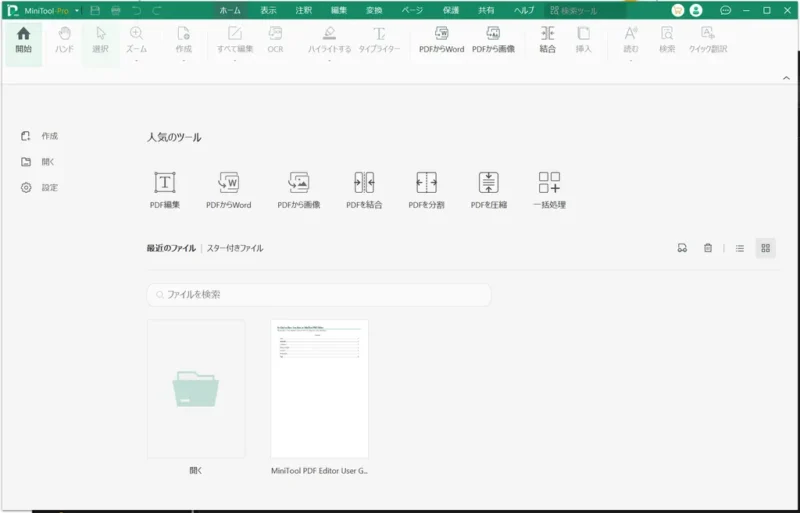800x513 pixels.
Task: Open PDFから画像 under 人気のツール
Action: (x=299, y=190)
